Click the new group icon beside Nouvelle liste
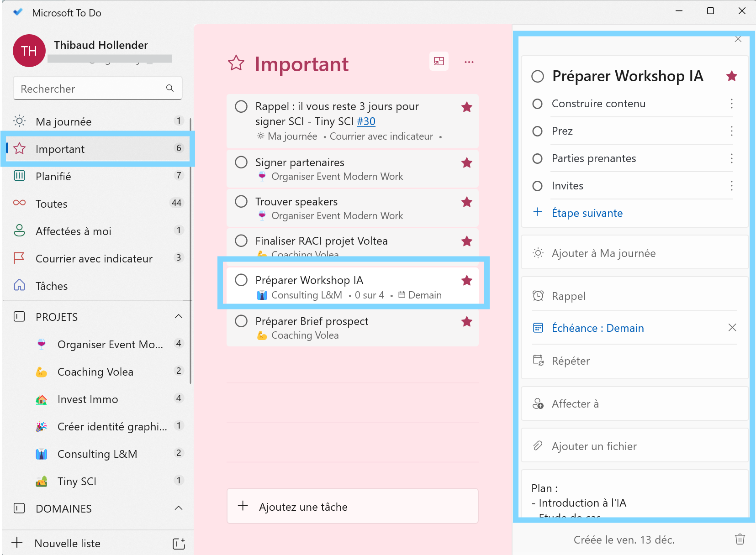Viewport: 756px width, 555px height. point(179,543)
